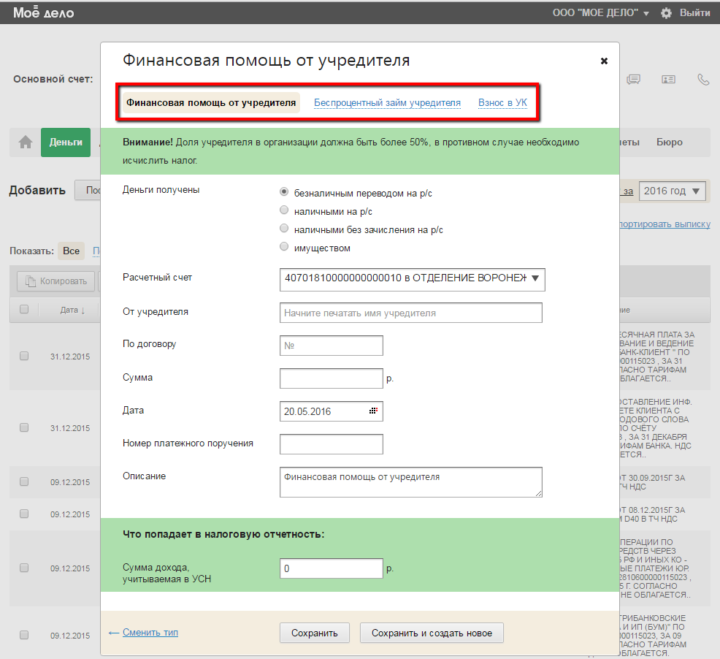Check the second 31.12.2015 row checkbox
This screenshot has height=659, width=720.
[24, 428]
